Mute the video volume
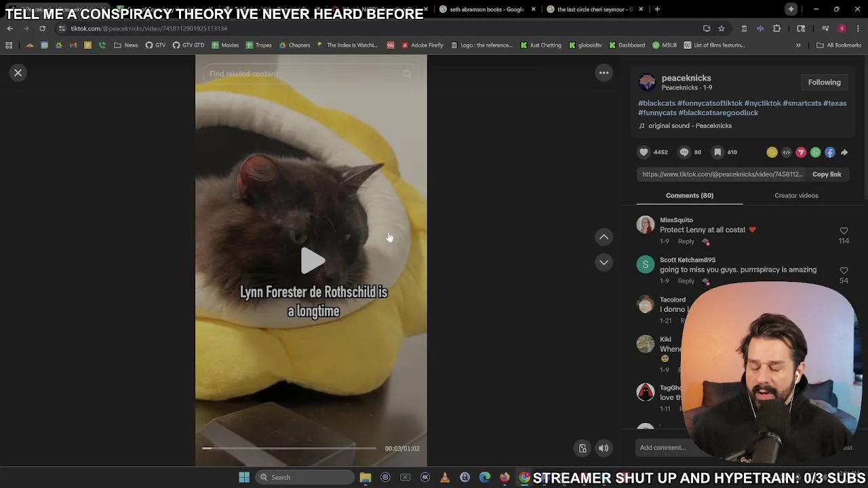The height and width of the screenshot is (488, 868). click(x=604, y=448)
